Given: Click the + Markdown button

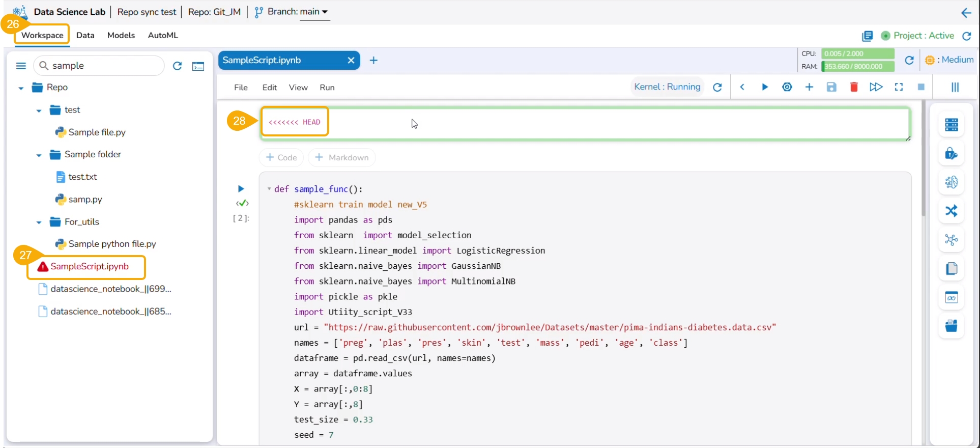Looking at the screenshot, I should 342,158.
